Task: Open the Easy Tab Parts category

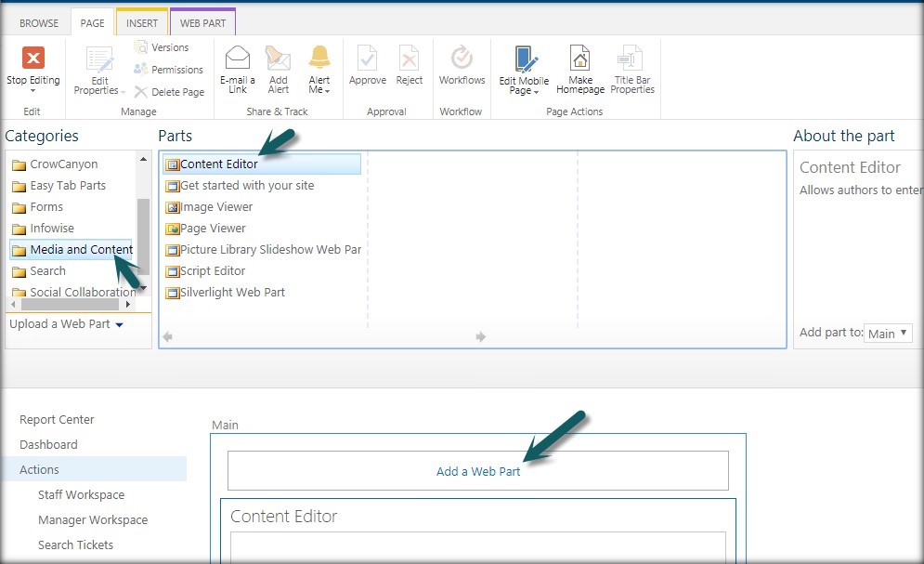Action: click(x=59, y=186)
